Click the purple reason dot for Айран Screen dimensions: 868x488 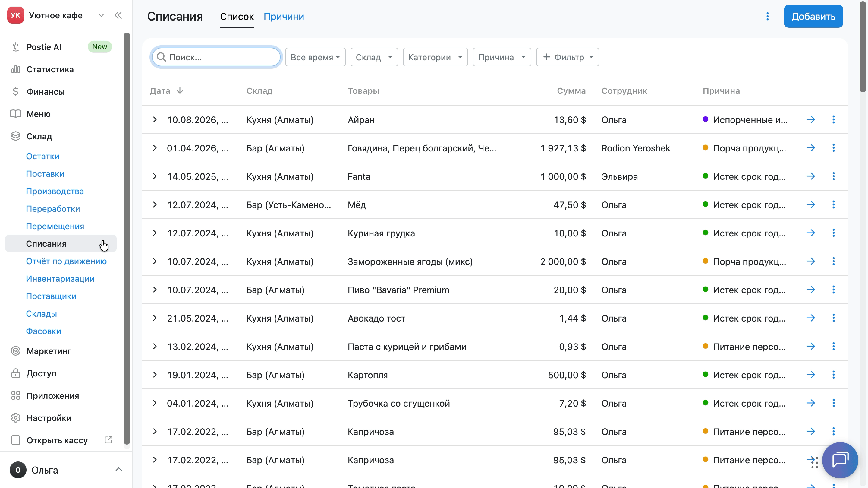coord(705,119)
